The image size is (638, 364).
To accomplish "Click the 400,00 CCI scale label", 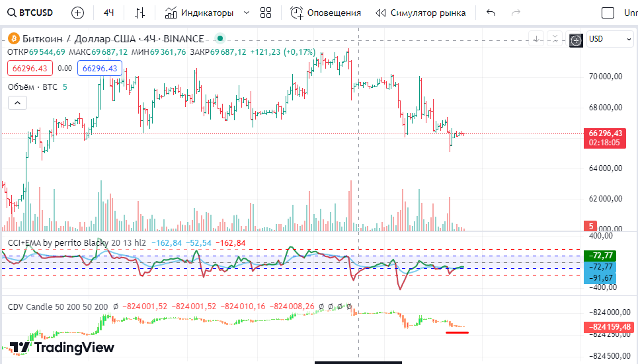I will click(600, 235).
